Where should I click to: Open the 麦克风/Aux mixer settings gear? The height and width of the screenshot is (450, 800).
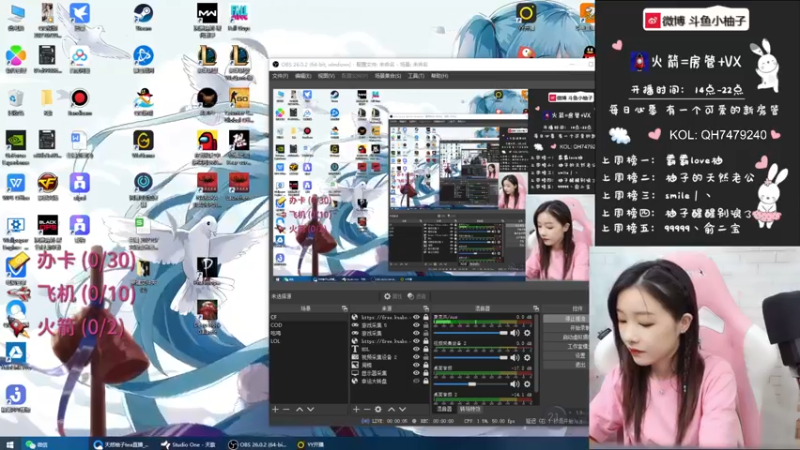coord(527,333)
